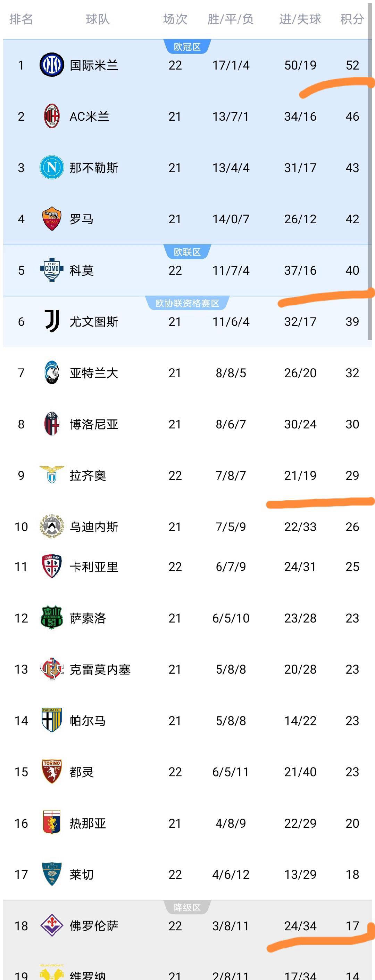Tap the AC Milan team logo
The width and height of the screenshot is (375, 980).
click(x=52, y=116)
